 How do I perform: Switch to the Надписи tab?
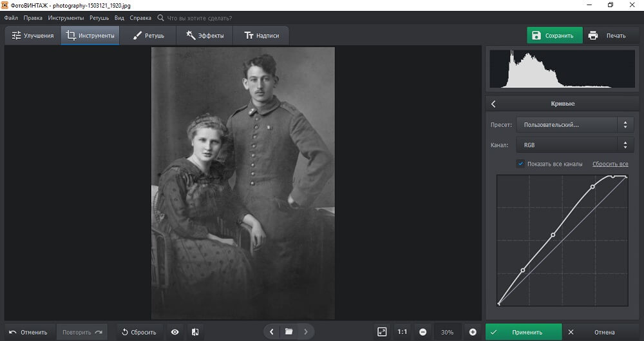click(x=261, y=35)
